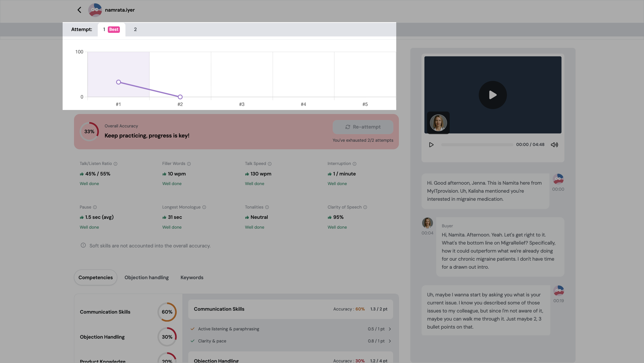
Task: Expand the Clarity & pace row
Action: 390,341
